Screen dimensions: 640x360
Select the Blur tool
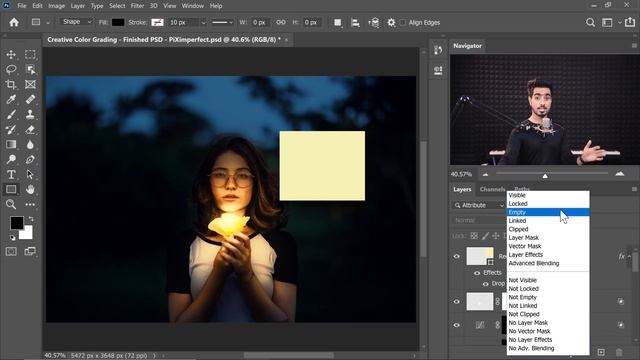click(x=30, y=144)
